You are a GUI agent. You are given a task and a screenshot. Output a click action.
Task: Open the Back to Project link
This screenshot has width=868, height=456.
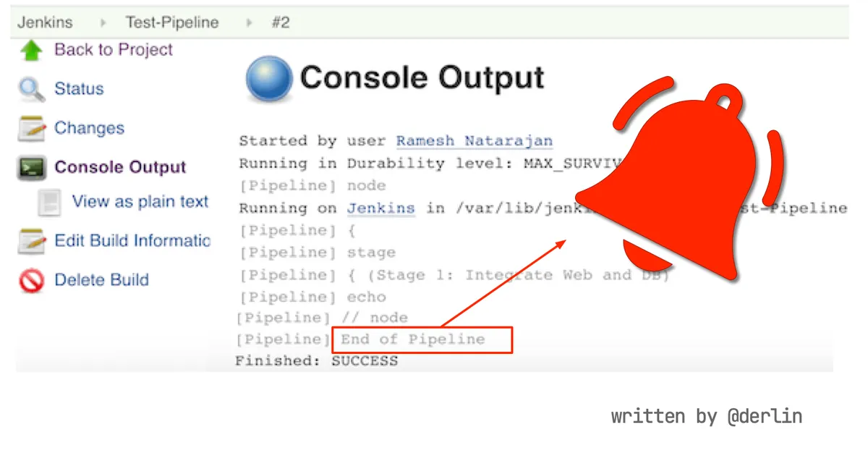pos(114,50)
